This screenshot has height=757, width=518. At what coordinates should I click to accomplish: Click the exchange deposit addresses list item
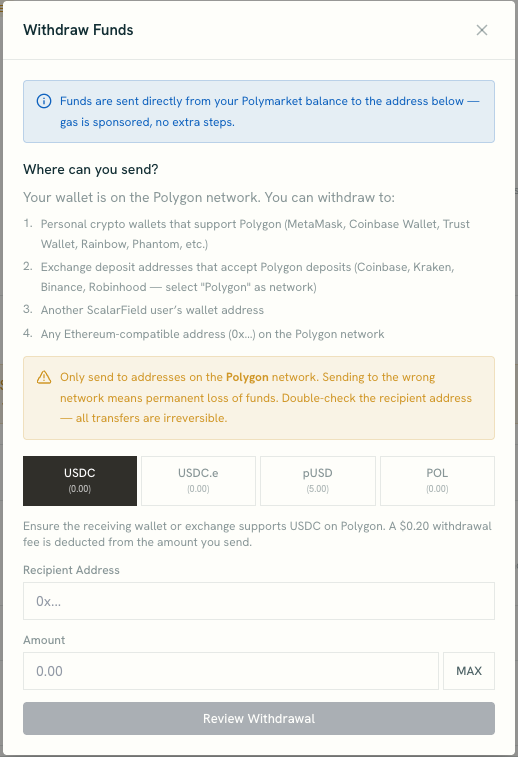tap(247, 277)
